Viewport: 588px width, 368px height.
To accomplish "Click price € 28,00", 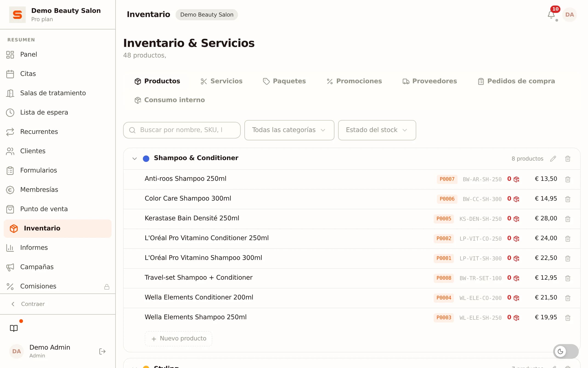I will (546, 218).
